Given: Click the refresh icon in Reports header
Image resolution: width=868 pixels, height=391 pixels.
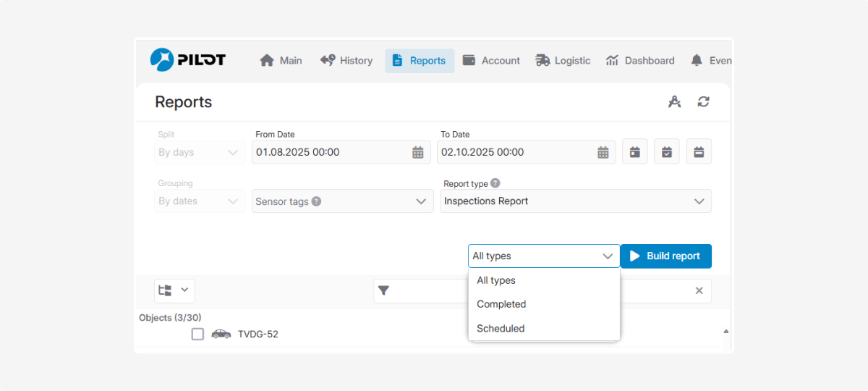Looking at the screenshot, I should (x=703, y=102).
